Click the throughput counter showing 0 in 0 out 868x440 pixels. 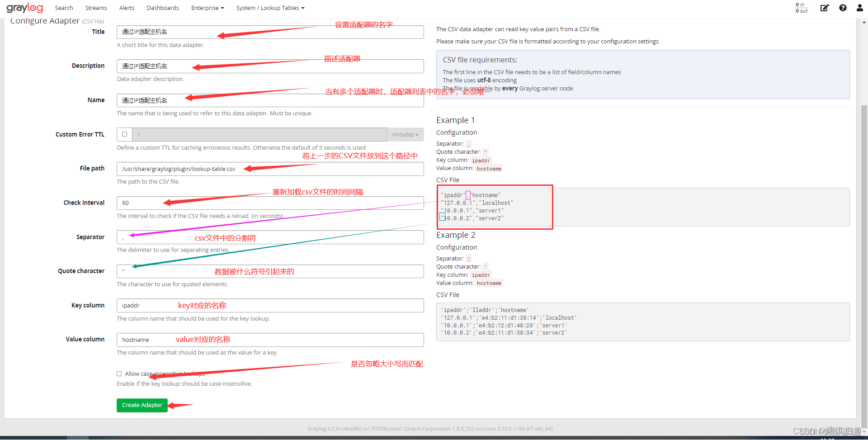(x=801, y=8)
